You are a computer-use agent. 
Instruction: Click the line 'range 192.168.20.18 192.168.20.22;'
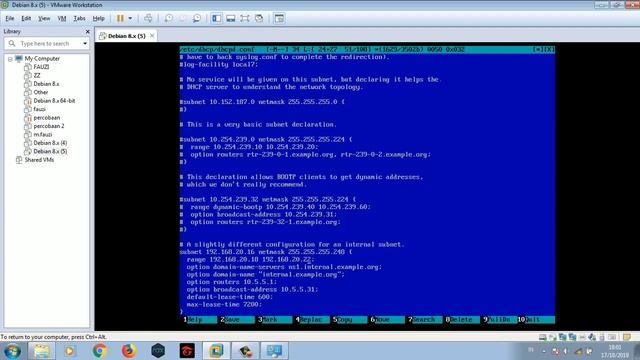[x=250, y=260]
